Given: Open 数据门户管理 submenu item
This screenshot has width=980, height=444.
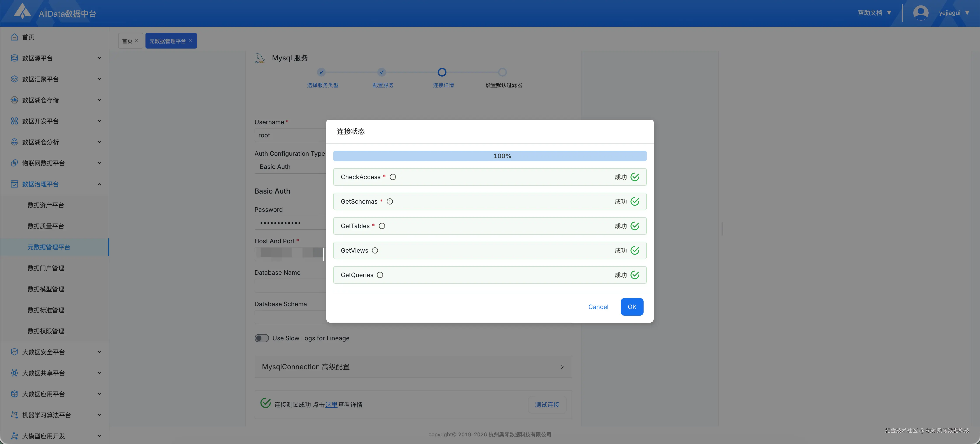Looking at the screenshot, I should [46, 268].
